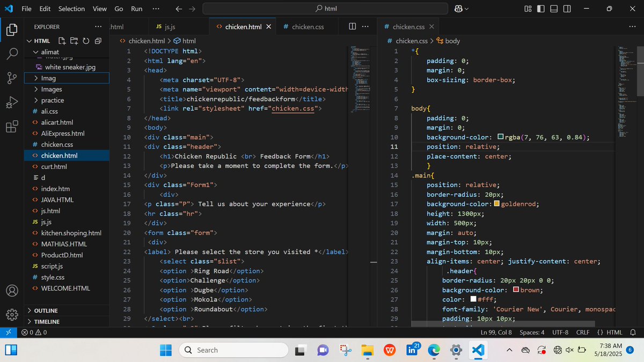Viewport: 644px width, 362px height.
Task: Create a new file in HTML folder
Action: pos(62,41)
